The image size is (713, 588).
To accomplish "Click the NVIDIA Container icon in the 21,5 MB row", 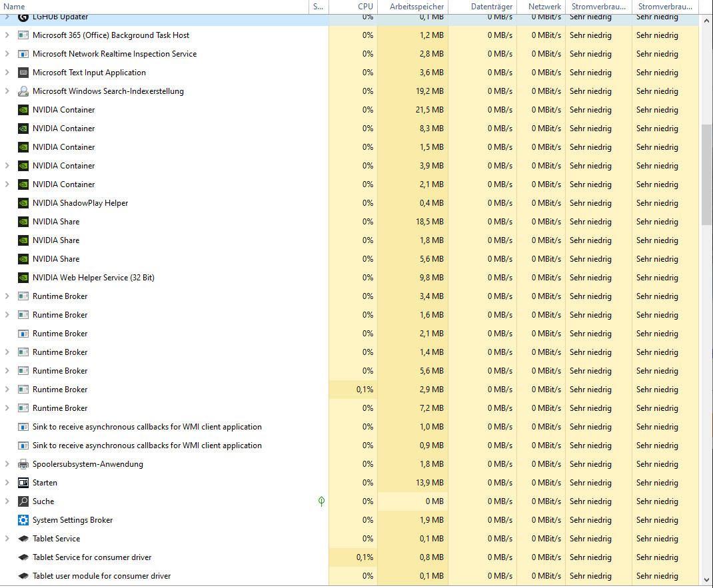I will 23,109.
